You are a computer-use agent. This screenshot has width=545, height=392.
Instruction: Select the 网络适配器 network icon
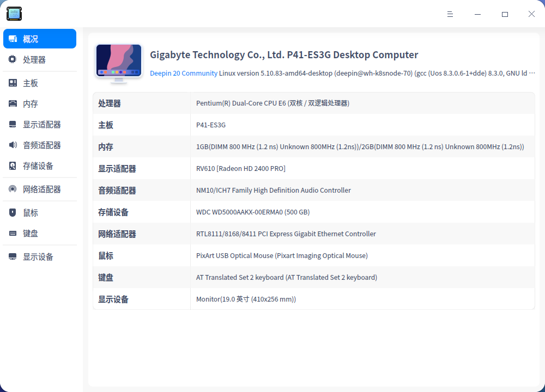pyautogui.click(x=12, y=189)
